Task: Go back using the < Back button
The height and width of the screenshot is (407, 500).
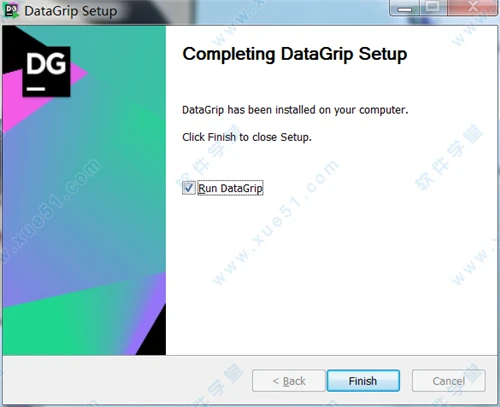Action: pyautogui.click(x=289, y=380)
